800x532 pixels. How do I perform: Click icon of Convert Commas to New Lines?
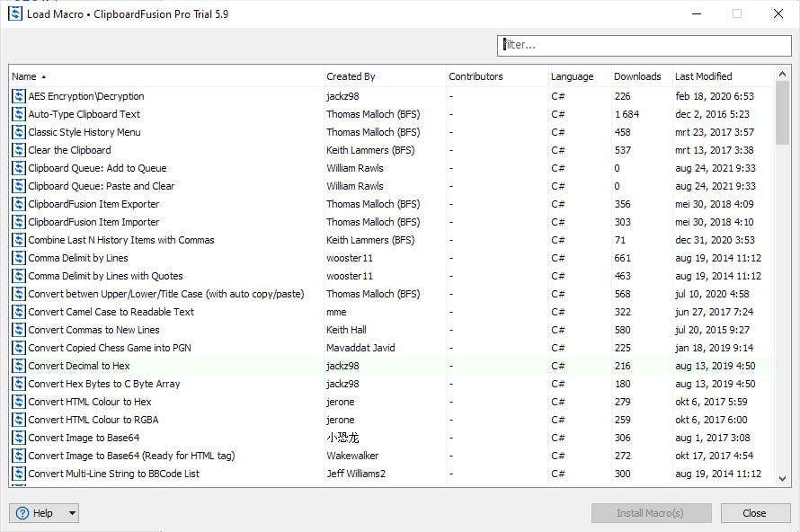19,330
